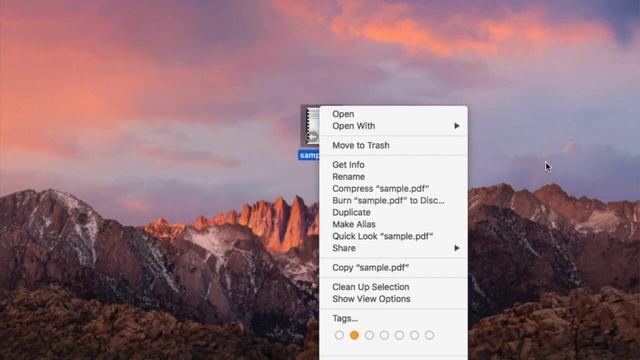Choose Clean Up Selection
Viewport: 640px width, 360px height.
[393, 287]
